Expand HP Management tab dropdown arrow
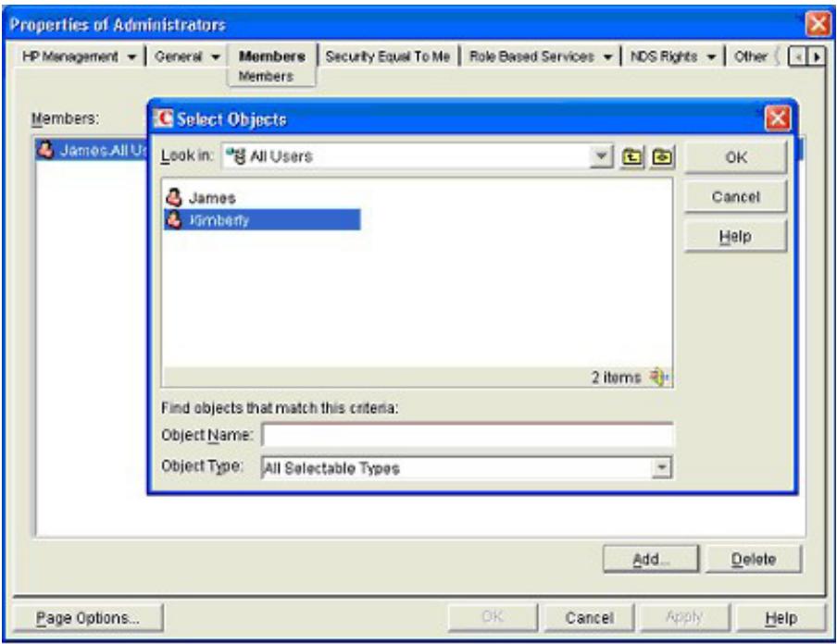Image resolution: width=837 pixels, height=644 pixels. click(131, 56)
